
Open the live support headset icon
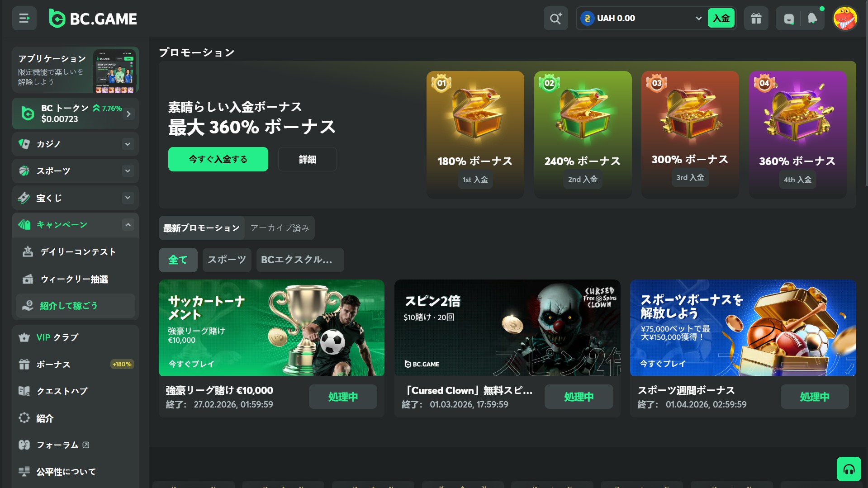(849, 469)
